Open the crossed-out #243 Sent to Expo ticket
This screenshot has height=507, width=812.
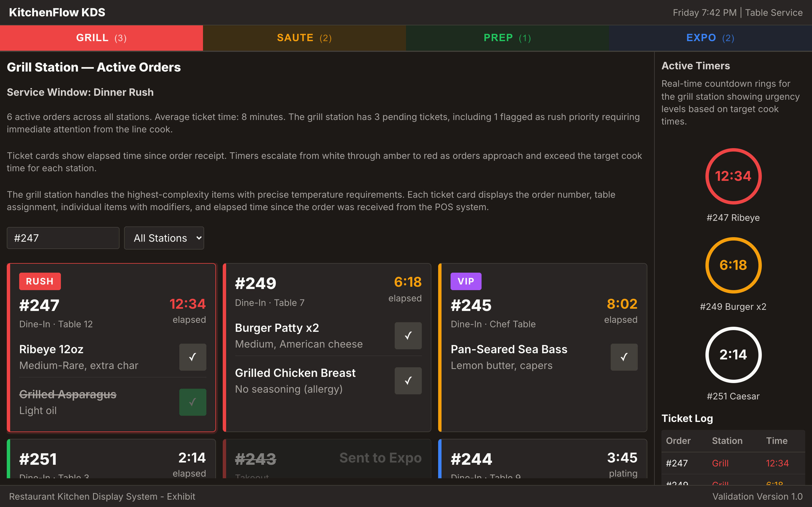pyautogui.click(x=327, y=459)
